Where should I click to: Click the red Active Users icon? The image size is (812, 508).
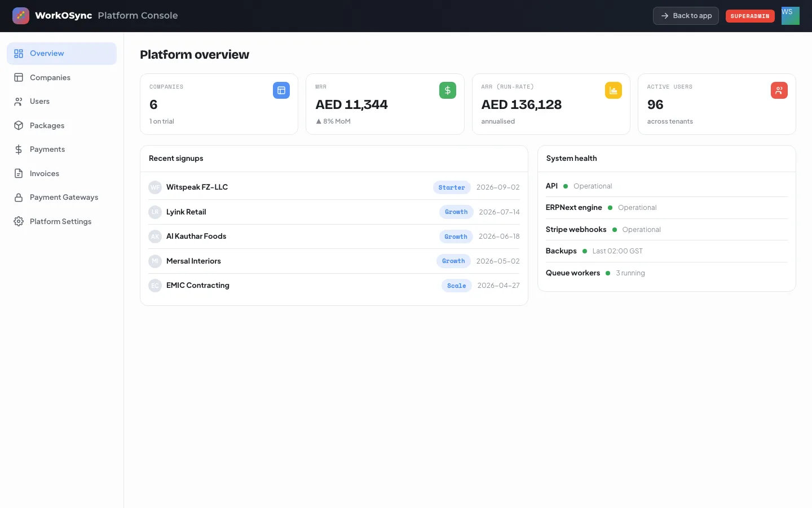tap(779, 90)
